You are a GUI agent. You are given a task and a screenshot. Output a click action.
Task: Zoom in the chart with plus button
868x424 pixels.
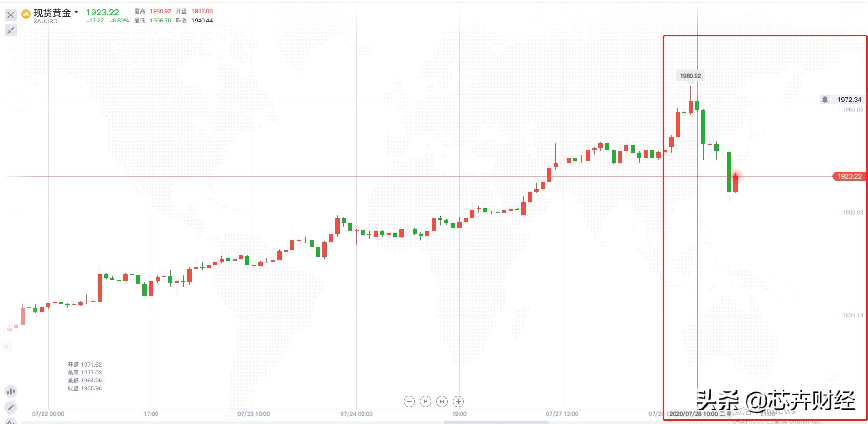pyautogui.click(x=458, y=402)
